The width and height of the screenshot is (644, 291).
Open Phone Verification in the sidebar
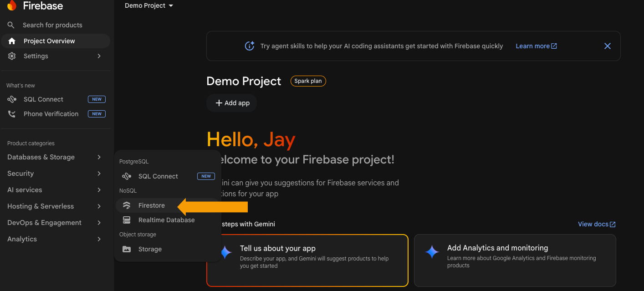coord(56,114)
